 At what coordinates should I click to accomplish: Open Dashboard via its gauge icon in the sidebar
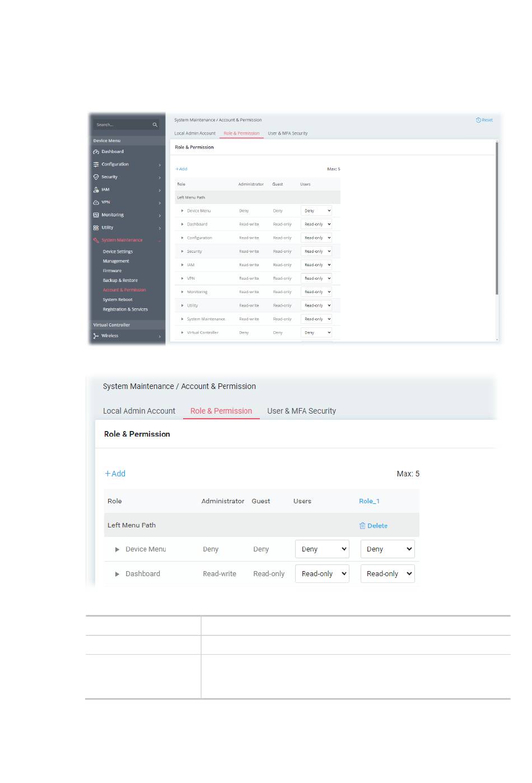(96, 152)
